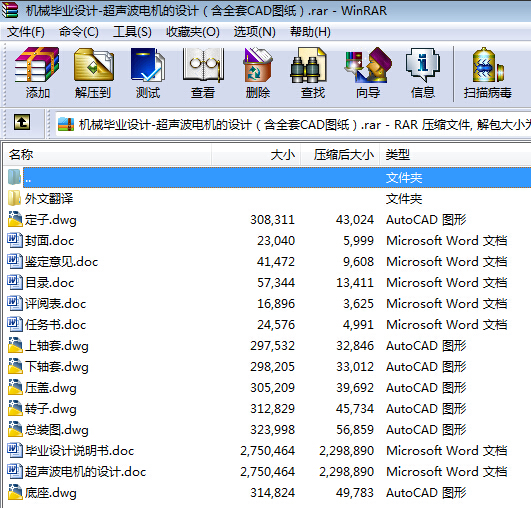Image resolution: width=531 pixels, height=508 pixels.
Task: Sort by Type (类型) column header
Action: coord(455,155)
